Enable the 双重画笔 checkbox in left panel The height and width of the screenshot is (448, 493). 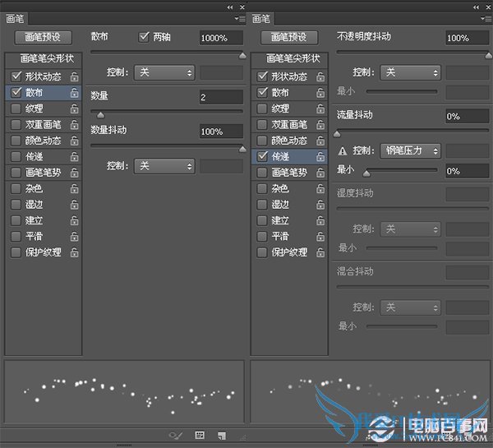click(16, 125)
